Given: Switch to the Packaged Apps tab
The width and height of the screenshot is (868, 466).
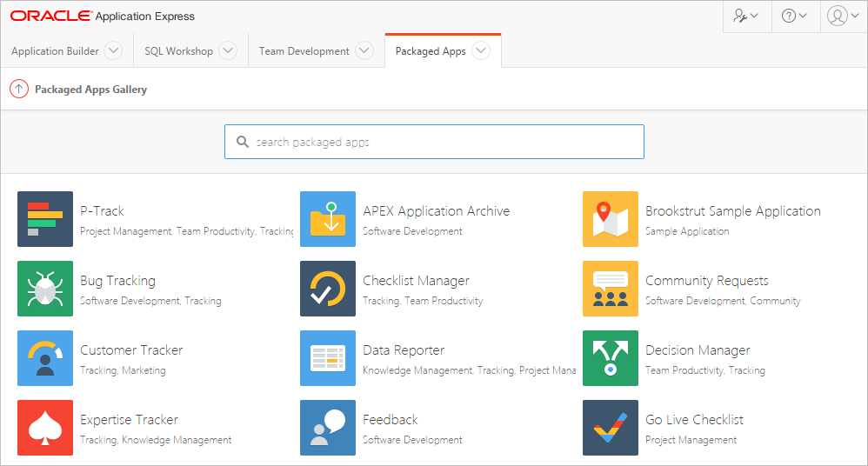Looking at the screenshot, I should (431, 51).
